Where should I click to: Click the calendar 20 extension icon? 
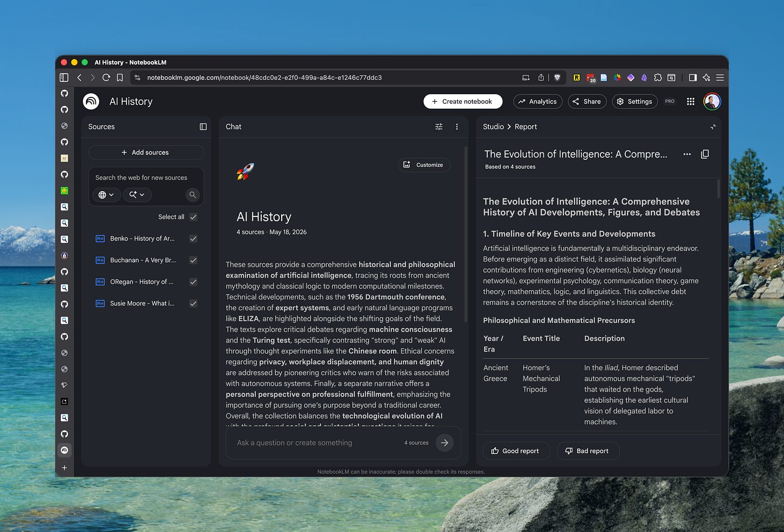[591, 78]
